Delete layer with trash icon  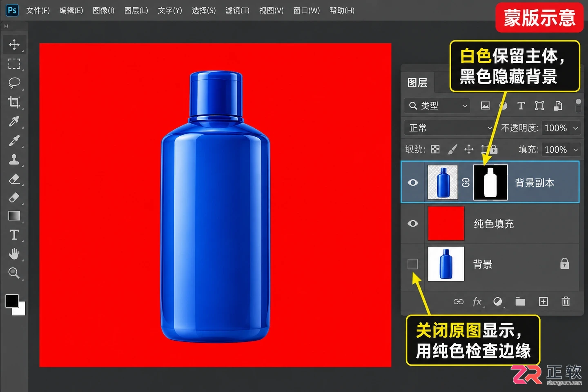[566, 302]
